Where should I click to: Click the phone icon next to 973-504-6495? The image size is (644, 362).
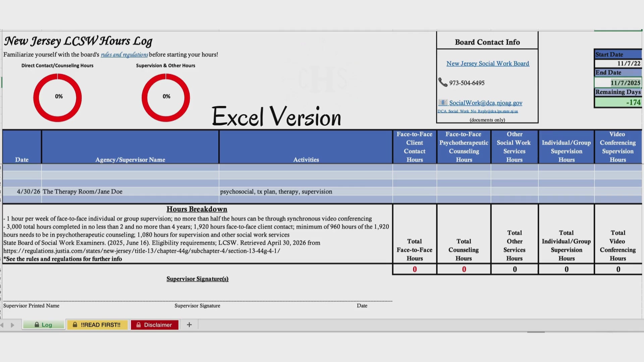[x=443, y=82]
